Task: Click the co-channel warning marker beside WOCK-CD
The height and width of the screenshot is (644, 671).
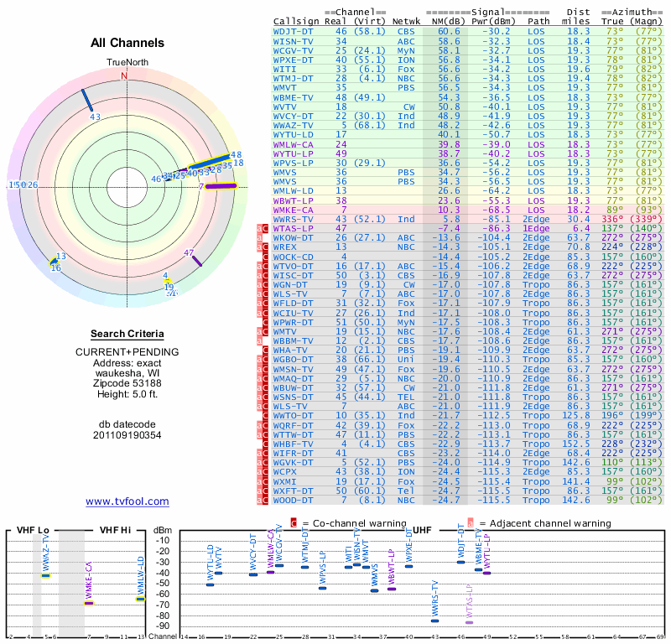Action: point(266,257)
